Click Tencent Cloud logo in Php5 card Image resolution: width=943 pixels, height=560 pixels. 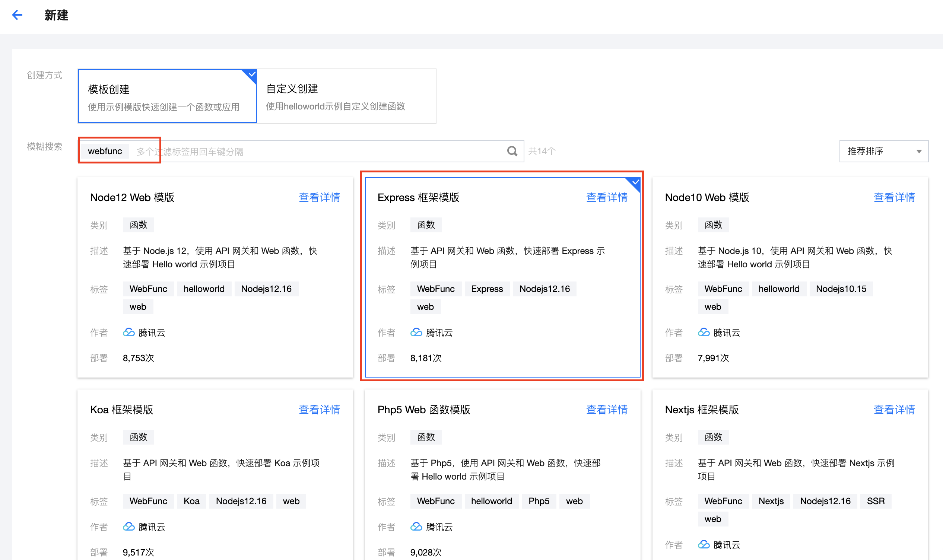tap(416, 527)
